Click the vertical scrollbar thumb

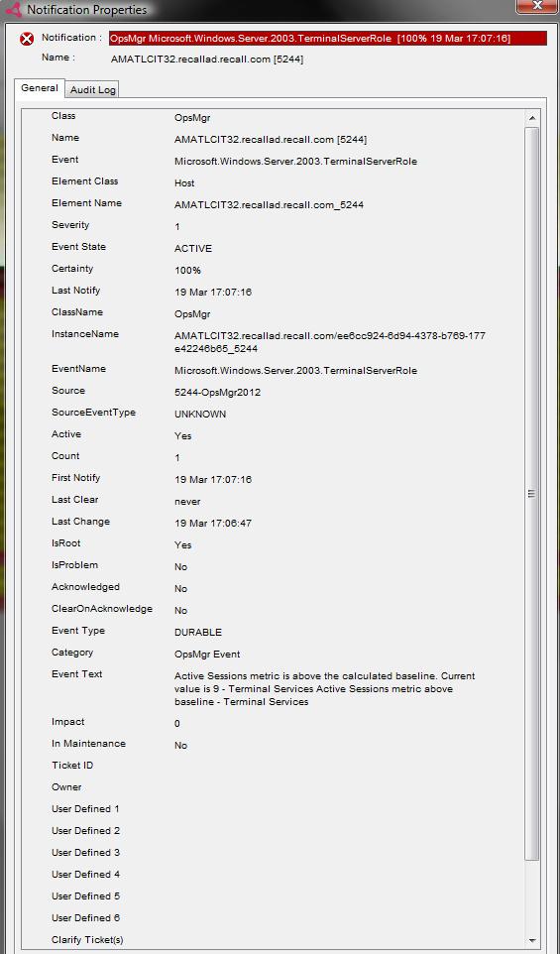[531, 494]
